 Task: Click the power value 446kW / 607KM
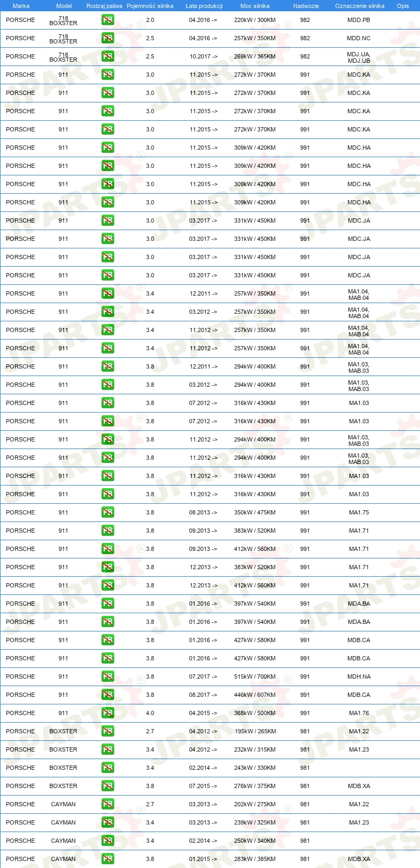[255, 695]
